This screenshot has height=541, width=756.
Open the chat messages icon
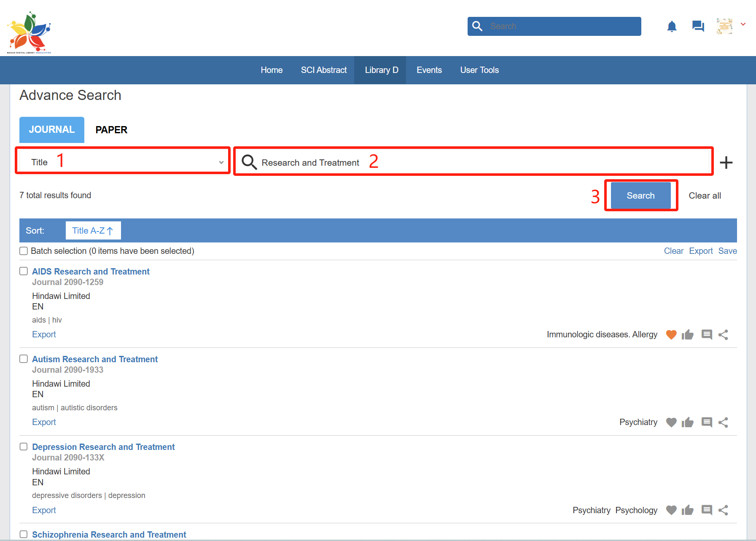tap(698, 27)
